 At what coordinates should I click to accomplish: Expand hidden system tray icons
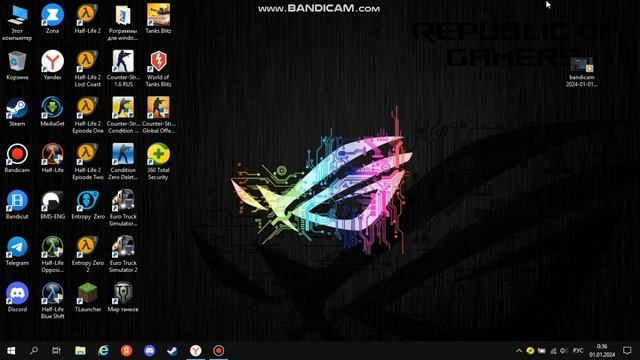coord(518,351)
